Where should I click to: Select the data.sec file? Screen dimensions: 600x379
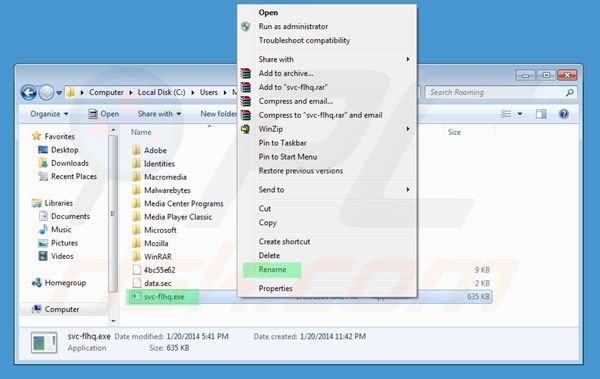[152, 283]
